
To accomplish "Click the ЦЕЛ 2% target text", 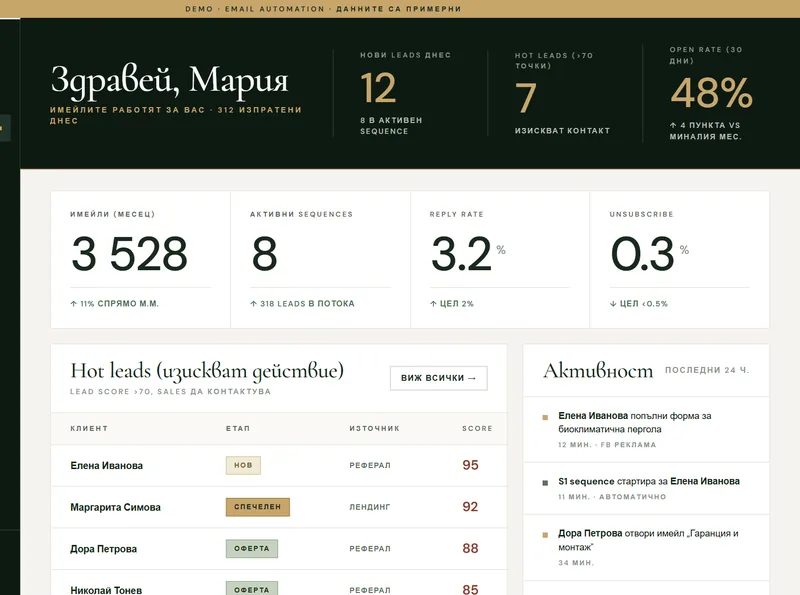I will tap(452, 304).
